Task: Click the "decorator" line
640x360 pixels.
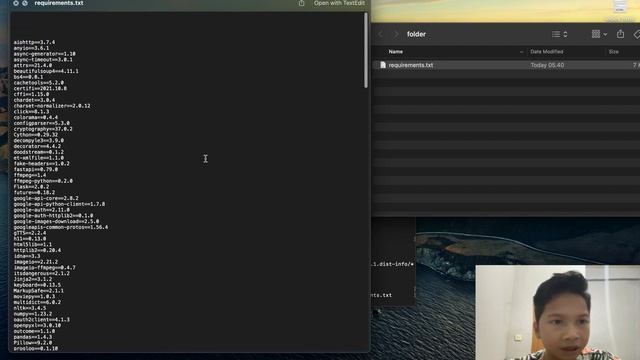Action: [x=37, y=146]
